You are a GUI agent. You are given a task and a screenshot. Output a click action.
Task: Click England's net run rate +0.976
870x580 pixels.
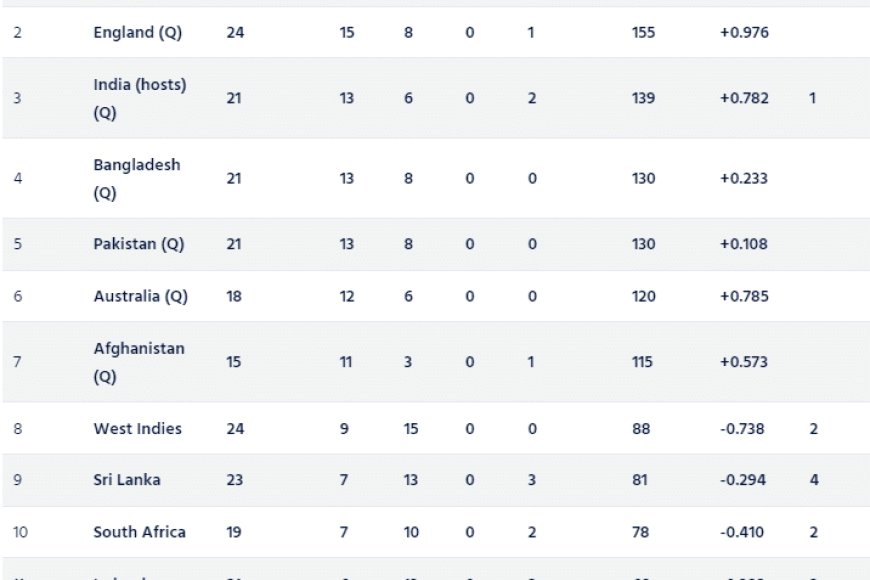pyautogui.click(x=743, y=32)
